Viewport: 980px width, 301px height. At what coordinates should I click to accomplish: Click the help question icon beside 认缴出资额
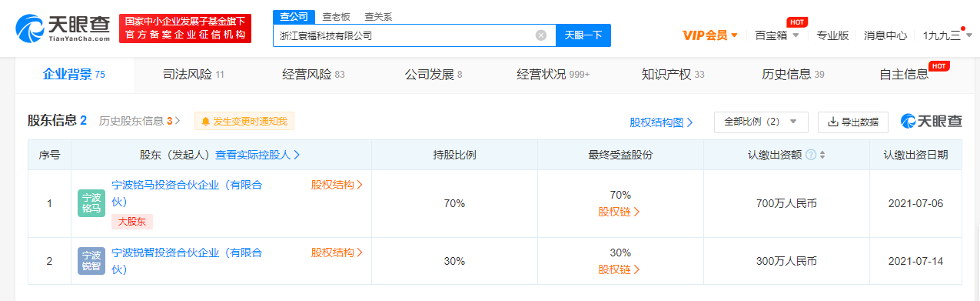point(811,155)
